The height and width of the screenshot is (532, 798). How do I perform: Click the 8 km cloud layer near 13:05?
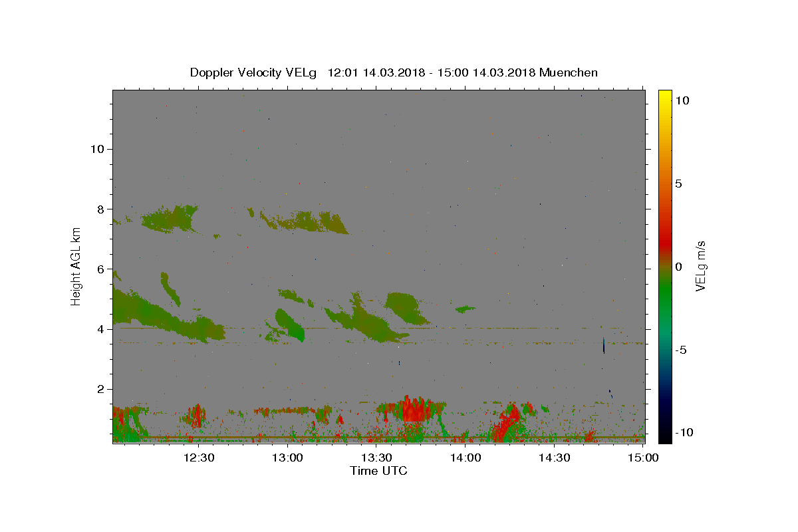[305, 222]
